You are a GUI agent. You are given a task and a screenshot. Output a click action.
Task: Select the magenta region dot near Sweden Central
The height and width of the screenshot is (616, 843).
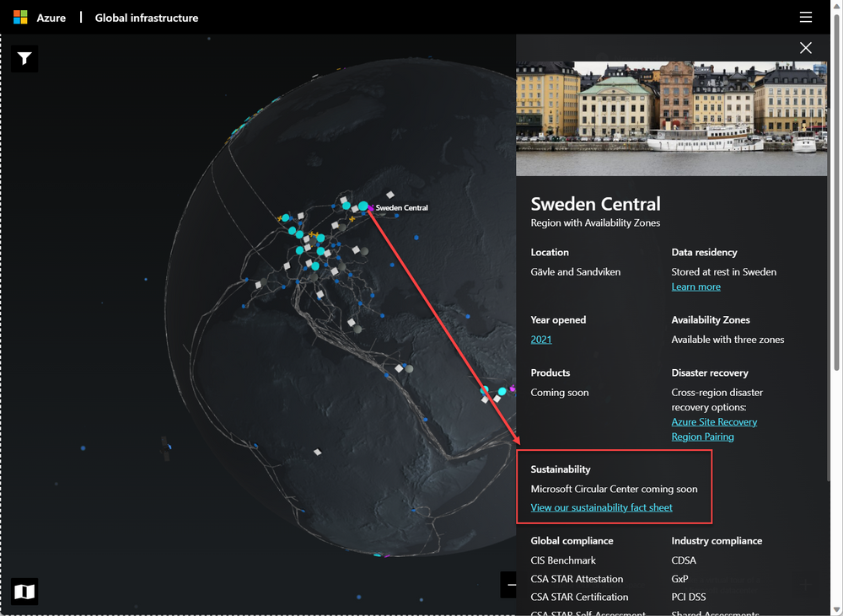click(x=370, y=207)
